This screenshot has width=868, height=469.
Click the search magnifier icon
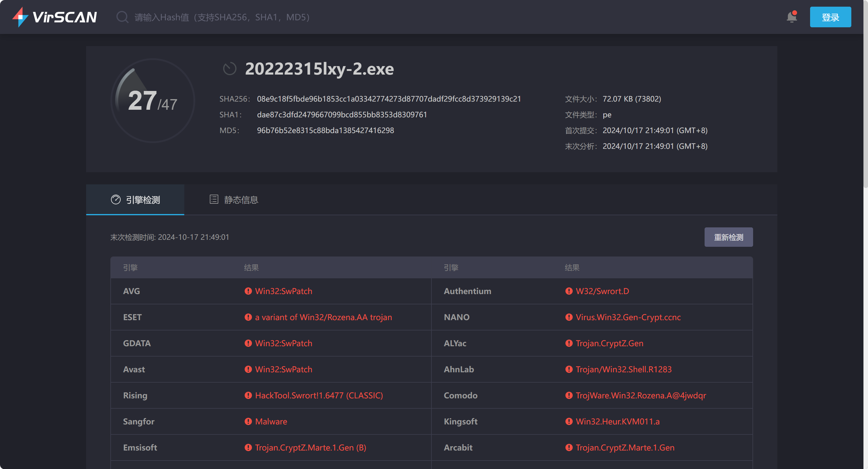[122, 17]
